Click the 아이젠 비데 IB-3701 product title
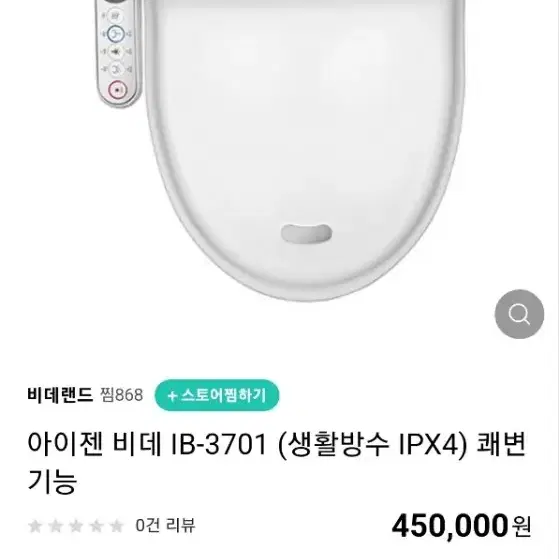This screenshot has width=559, height=559. pos(276,463)
